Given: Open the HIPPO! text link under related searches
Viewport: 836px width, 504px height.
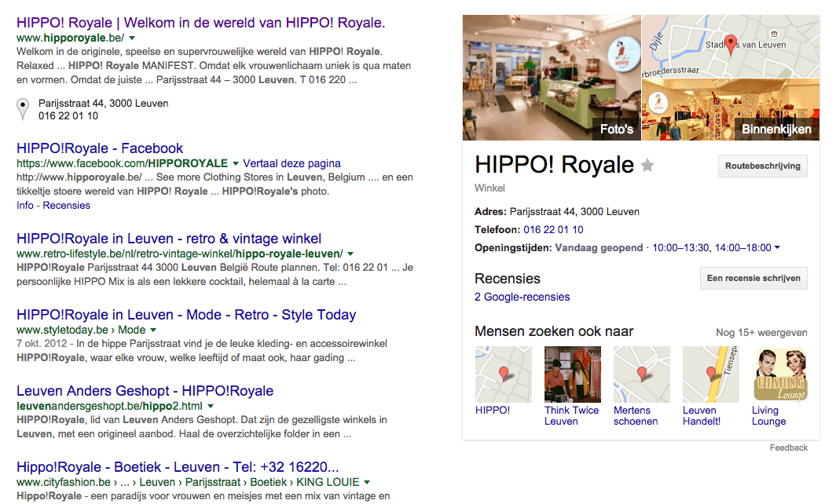Looking at the screenshot, I should pyautogui.click(x=493, y=411).
